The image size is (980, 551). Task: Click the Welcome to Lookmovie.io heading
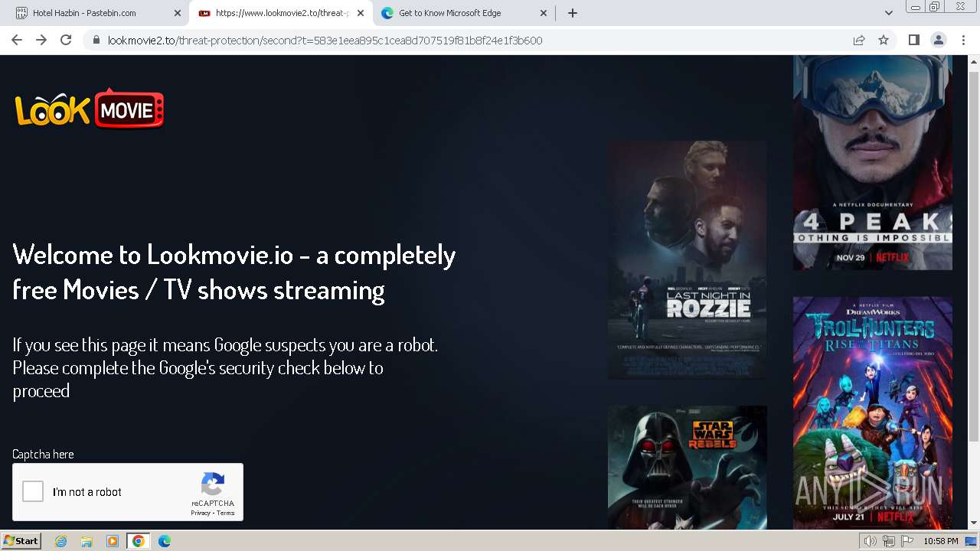(234, 272)
